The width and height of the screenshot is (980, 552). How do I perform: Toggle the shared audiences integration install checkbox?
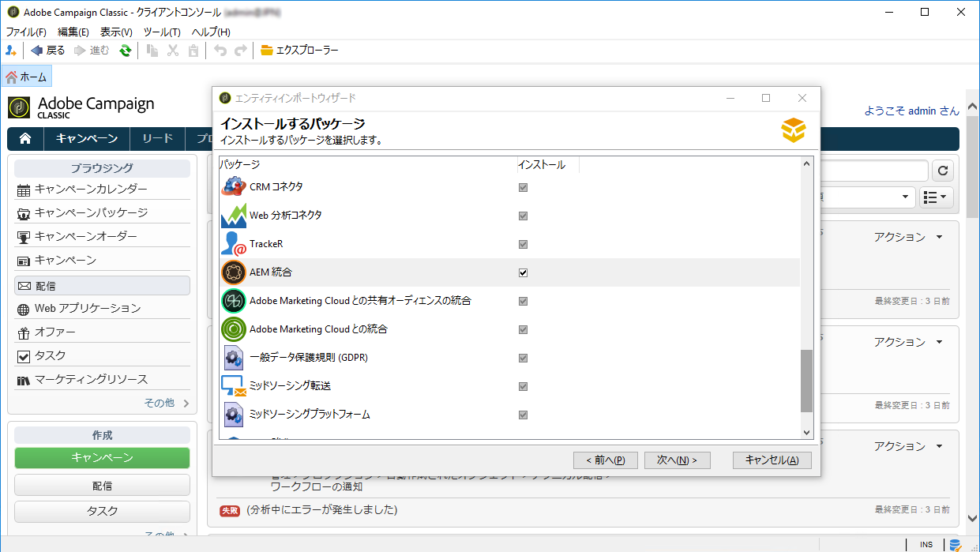click(x=523, y=302)
